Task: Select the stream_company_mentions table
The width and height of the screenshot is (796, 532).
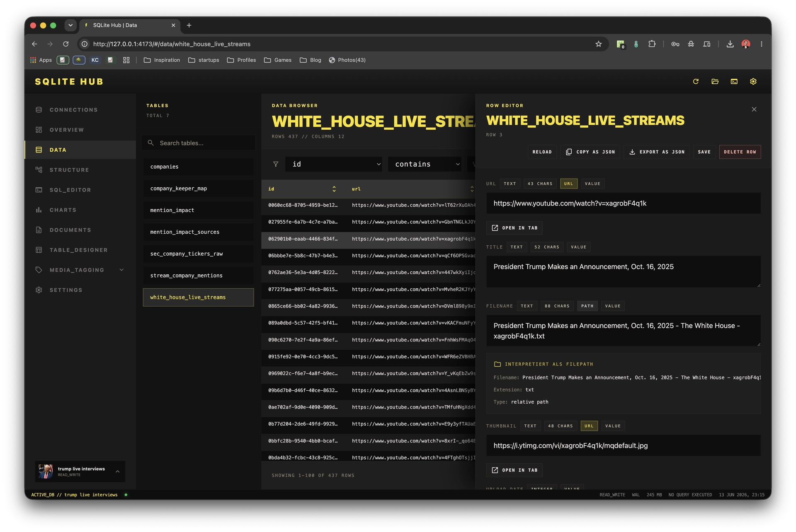Action: (x=198, y=276)
